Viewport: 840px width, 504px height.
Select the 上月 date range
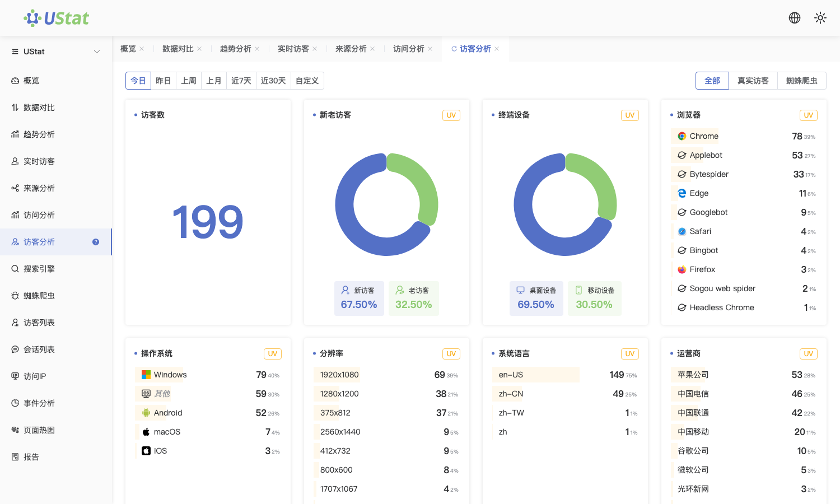tap(214, 81)
